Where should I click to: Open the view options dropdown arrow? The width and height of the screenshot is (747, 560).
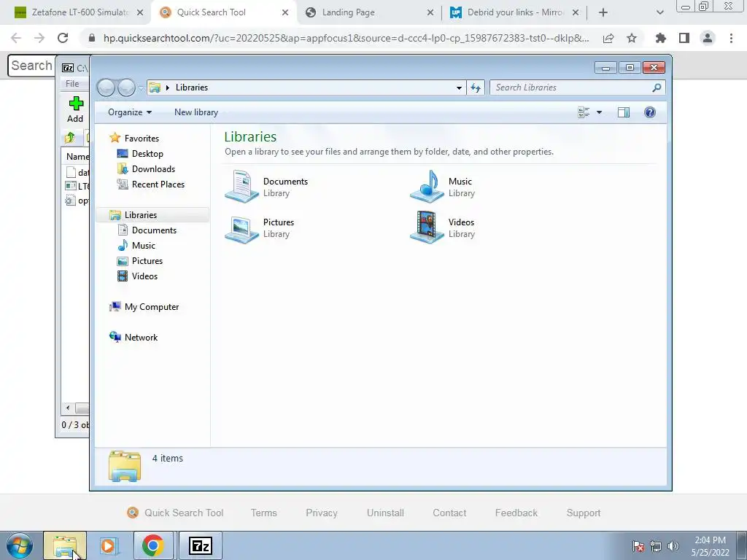click(599, 112)
